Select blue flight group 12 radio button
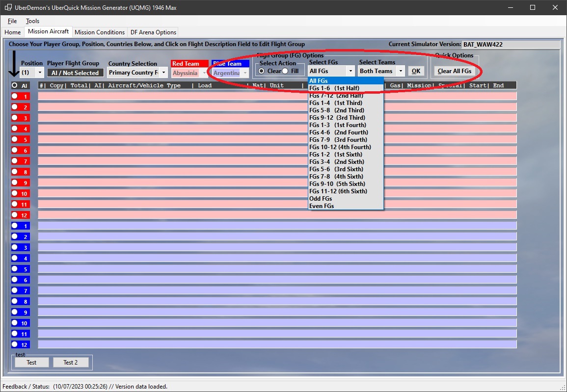567x392 pixels. point(14,344)
